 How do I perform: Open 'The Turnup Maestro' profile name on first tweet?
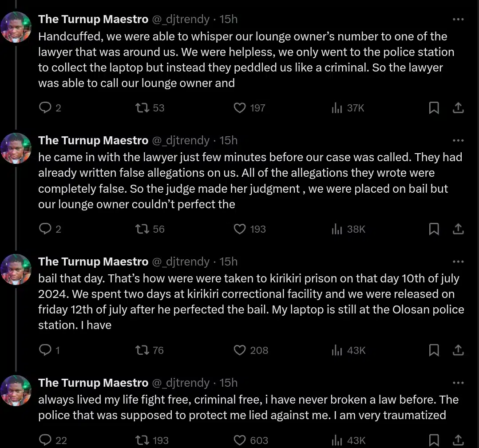pyautogui.click(x=93, y=19)
